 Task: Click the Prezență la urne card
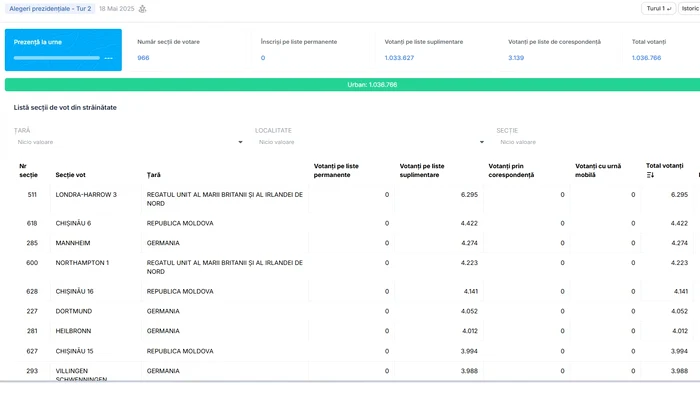pyautogui.click(x=63, y=50)
